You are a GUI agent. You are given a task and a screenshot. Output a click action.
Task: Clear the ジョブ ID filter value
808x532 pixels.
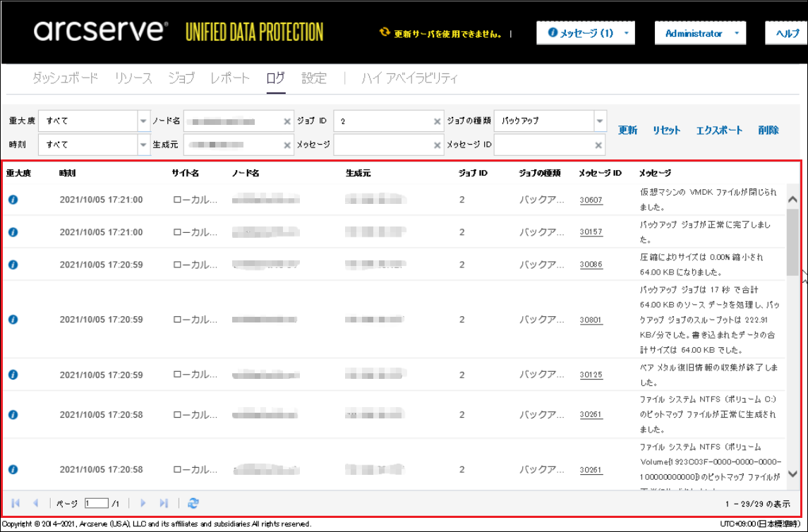[x=437, y=121]
